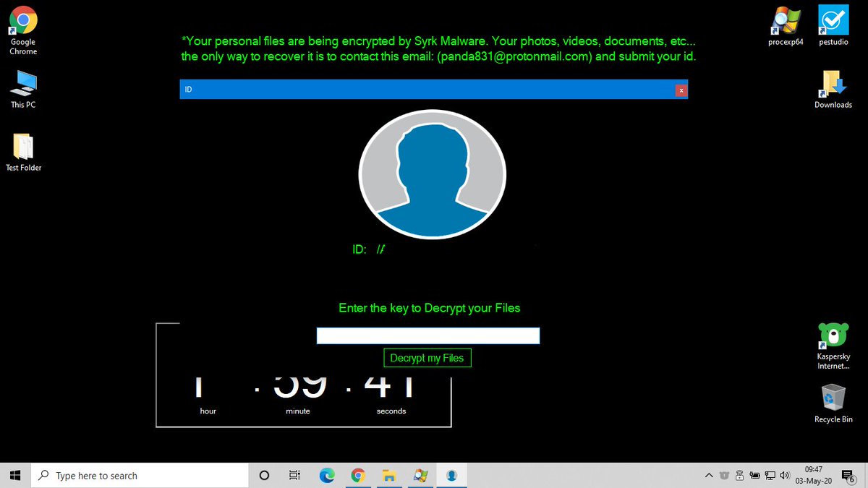Open the Test Folder icon
This screenshot has width=868, height=488.
pyautogui.click(x=24, y=152)
